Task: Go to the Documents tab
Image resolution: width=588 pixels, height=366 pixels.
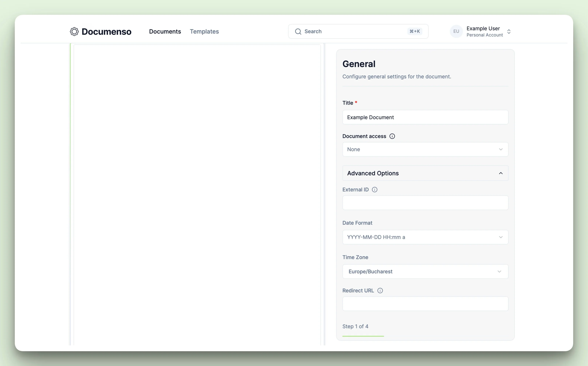Action: point(165,31)
